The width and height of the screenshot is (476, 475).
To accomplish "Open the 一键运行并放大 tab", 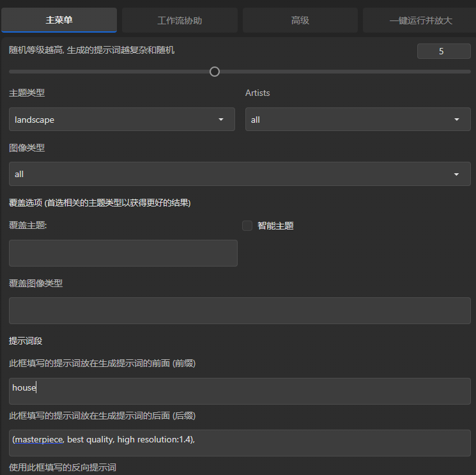I will coord(420,20).
